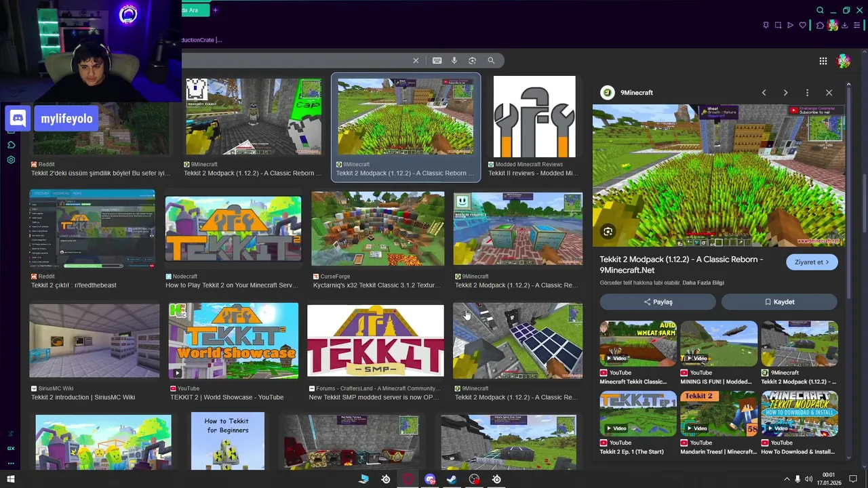Open the Daha Fazla Bilgi link
Screen dimensions: 868x488
703,283
